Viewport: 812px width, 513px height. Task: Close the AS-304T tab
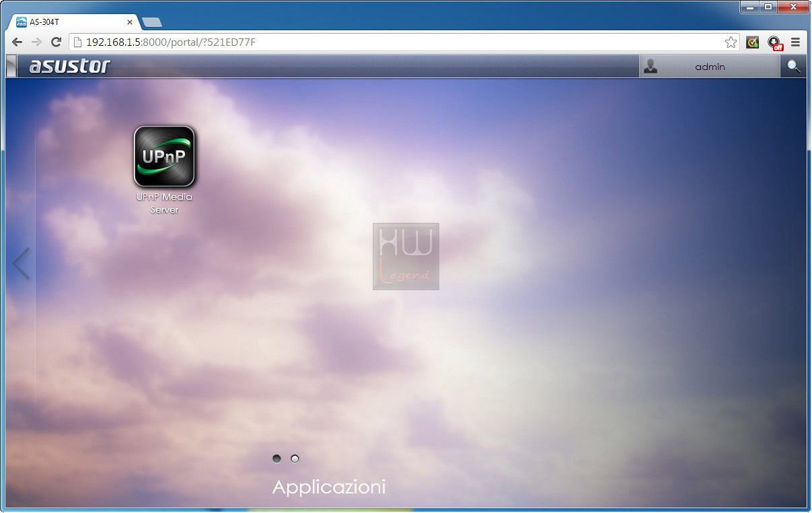[x=130, y=22]
